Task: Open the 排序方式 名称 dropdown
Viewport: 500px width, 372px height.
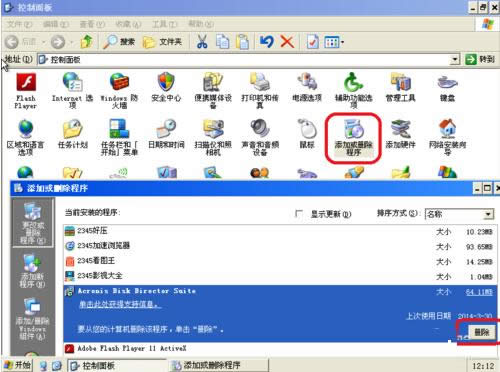Action: [459, 214]
